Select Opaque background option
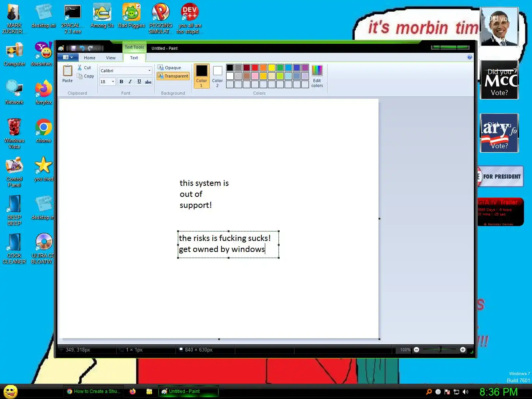This screenshot has width=532, height=399. (169, 68)
